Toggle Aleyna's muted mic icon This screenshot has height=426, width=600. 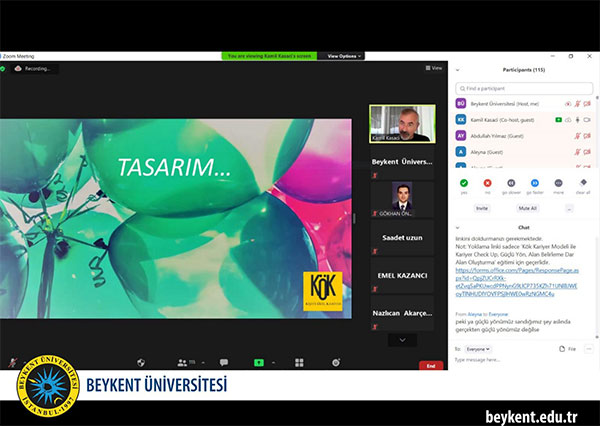577,152
